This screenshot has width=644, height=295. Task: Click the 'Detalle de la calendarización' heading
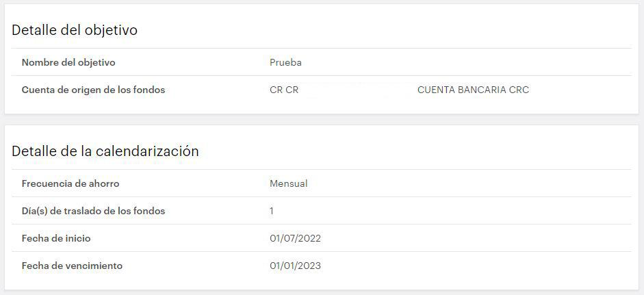105,151
